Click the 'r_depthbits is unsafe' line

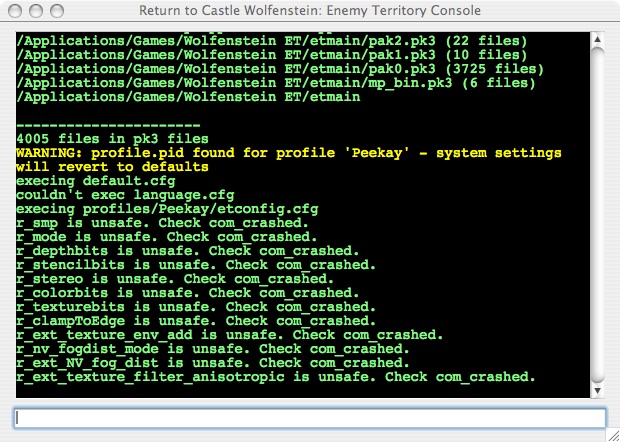[x=187, y=251]
